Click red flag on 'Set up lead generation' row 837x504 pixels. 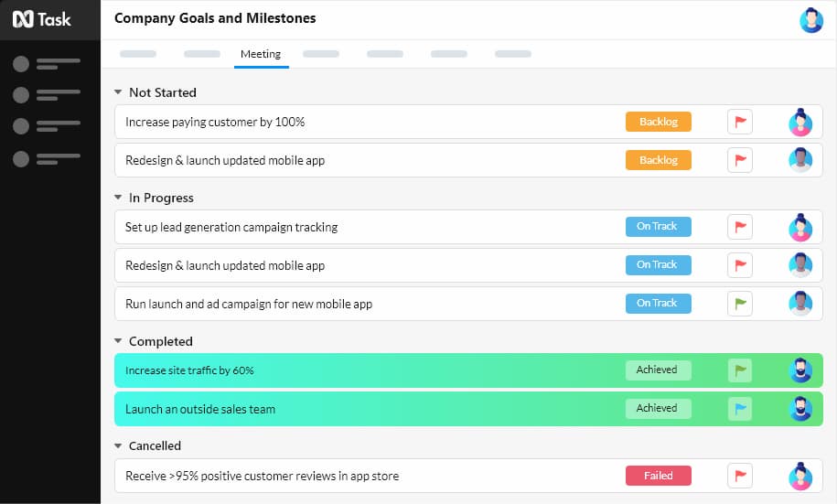pyautogui.click(x=740, y=227)
